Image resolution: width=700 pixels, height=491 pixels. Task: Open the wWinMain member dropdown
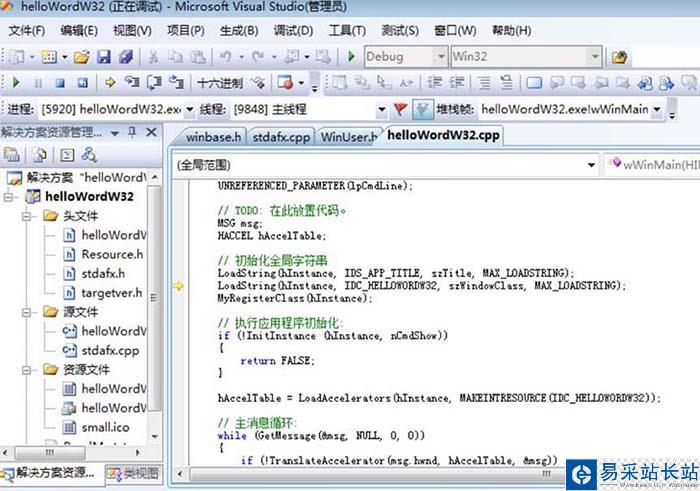(x=652, y=165)
